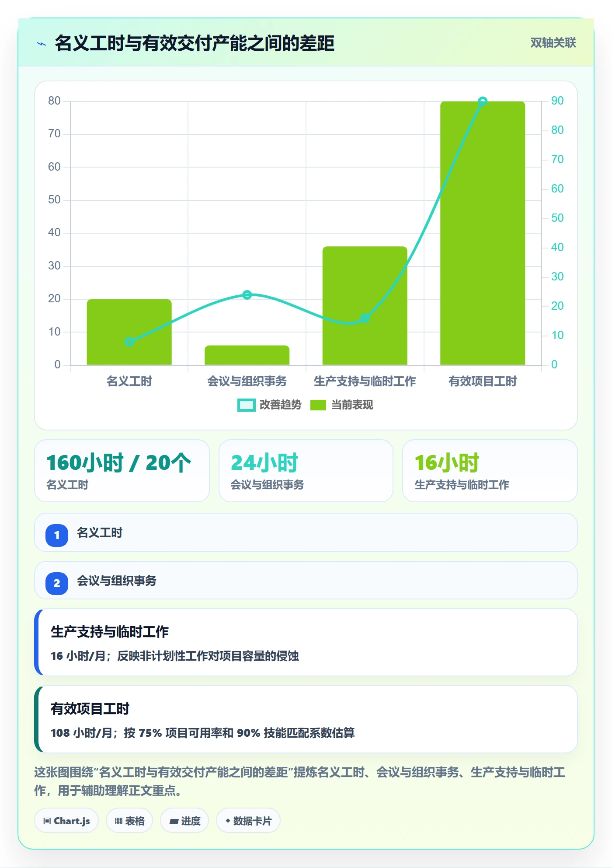The height and width of the screenshot is (868, 612).
Task: Click the 有效项目工时 card heading
Action: pyautogui.click(x=90, y=709)
